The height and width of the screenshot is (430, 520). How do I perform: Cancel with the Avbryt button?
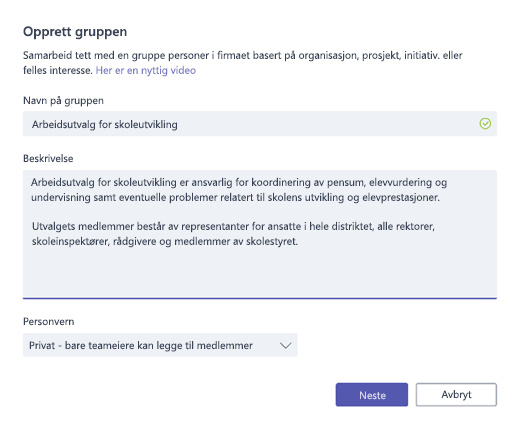[x=456, y=395]
